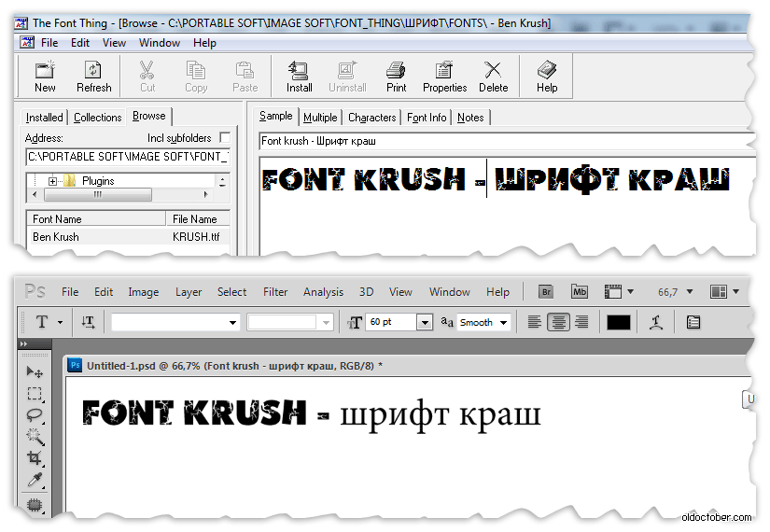Click the Address path input field
This screenshot has width=770, height=532.
tap(128, 157)
